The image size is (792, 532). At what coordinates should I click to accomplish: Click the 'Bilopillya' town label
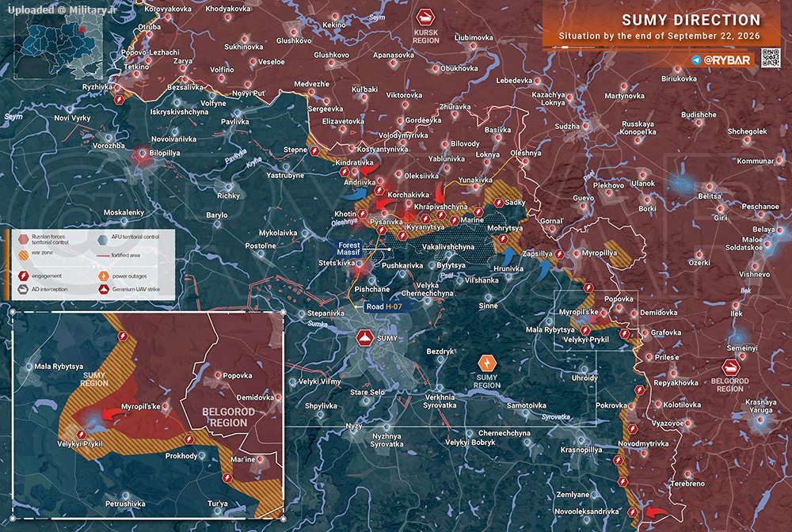[165, 153]
